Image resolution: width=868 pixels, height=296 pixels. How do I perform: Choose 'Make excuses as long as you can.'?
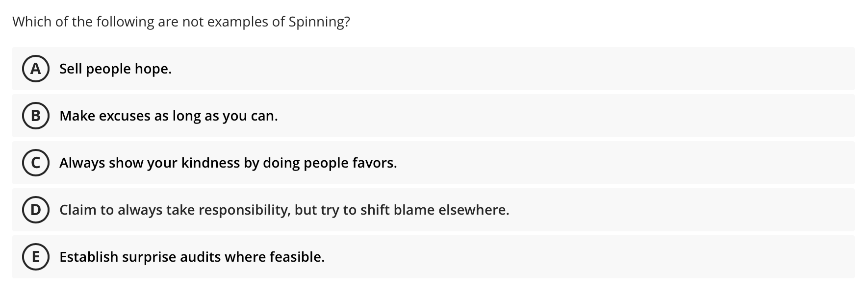click(x=168, y=116)
